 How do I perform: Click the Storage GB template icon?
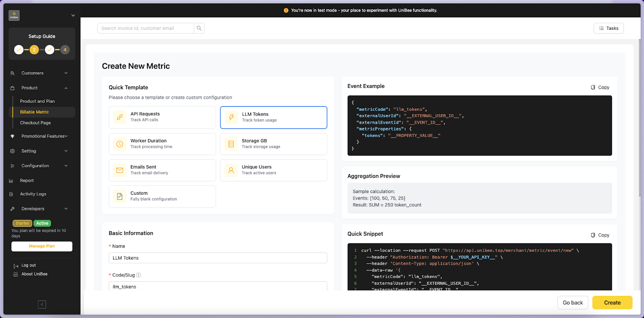pyautogui.click(x=231, y=144)
